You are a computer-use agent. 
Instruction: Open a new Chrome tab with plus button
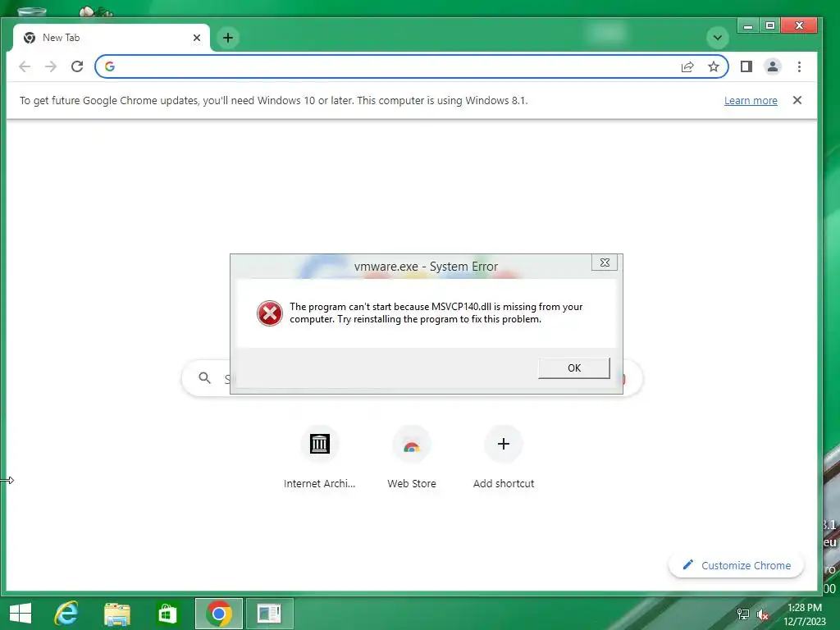coord(228,38)
